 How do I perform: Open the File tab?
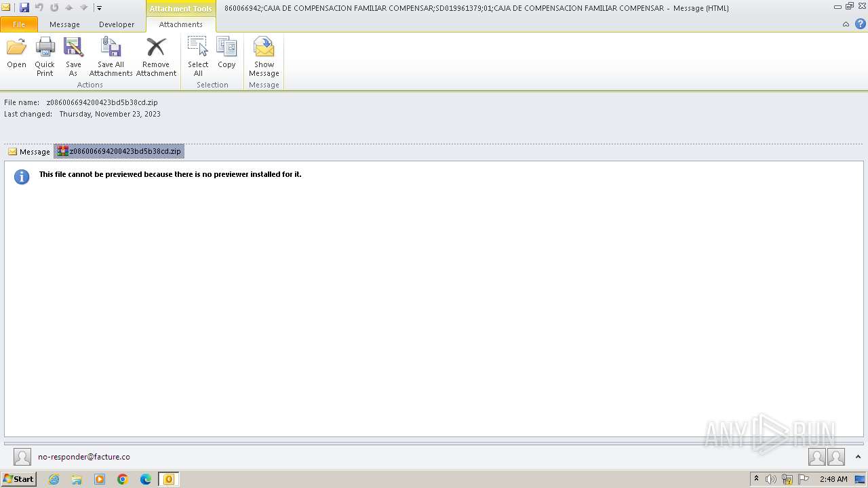(19, 24)
